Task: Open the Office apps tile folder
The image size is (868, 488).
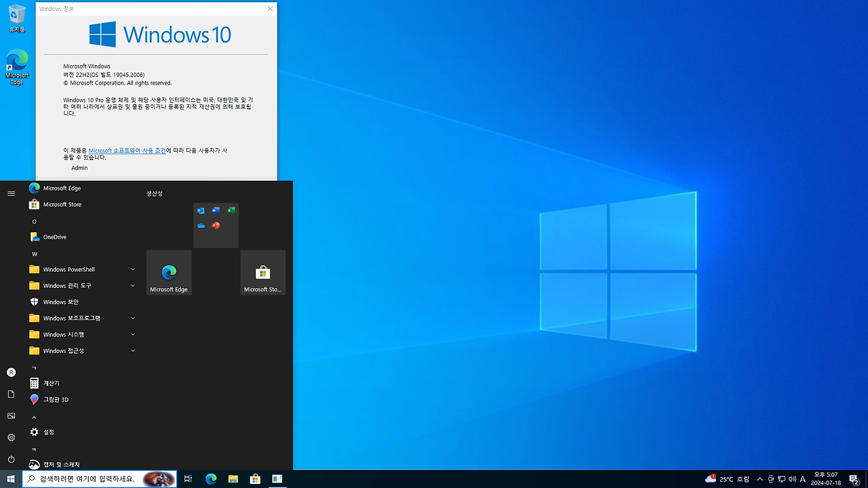Action: (216, 225)
